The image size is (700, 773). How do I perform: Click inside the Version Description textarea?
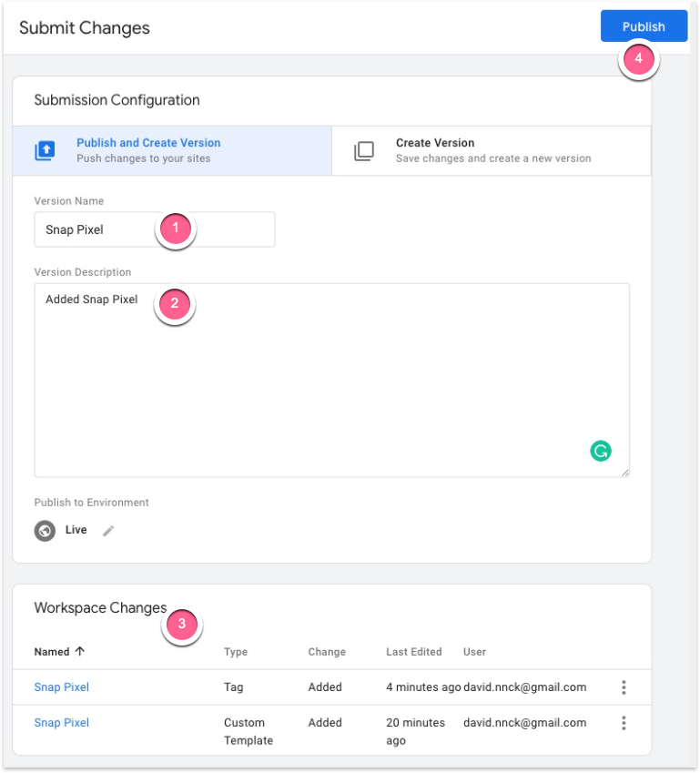[x=331, y=382]
